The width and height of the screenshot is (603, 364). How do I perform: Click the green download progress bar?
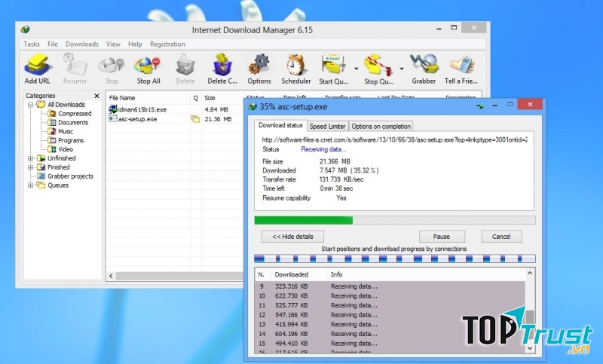tap(394, 220)
